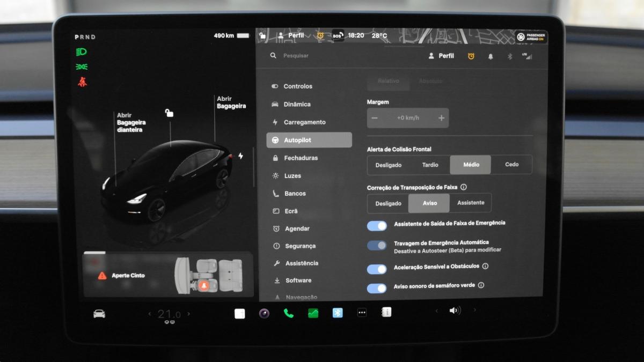Toggle Travagem de Emergência Automática
Viewport: 644px width, 362px height.
point(377,246)
